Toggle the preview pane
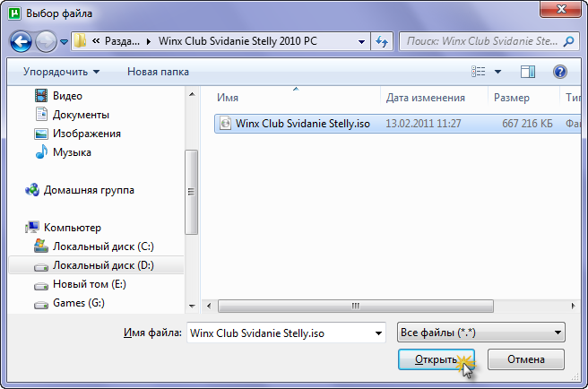The image size is (588, 389). (x=528, y=72)
